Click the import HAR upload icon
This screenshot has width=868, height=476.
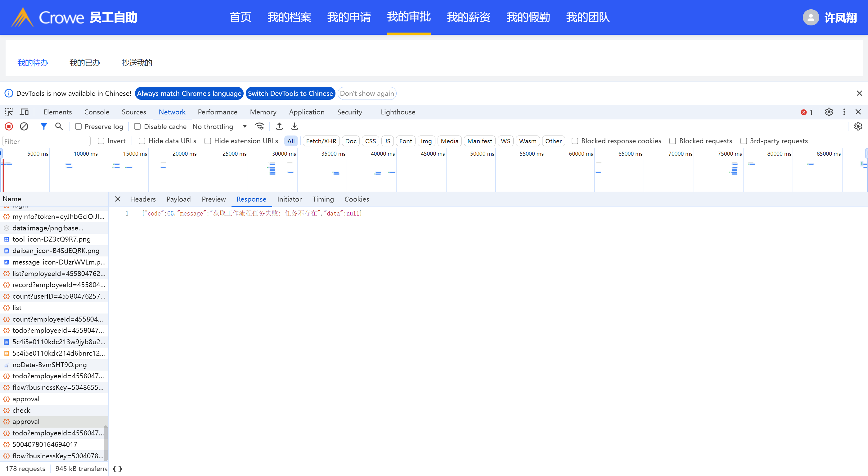pos(279,127)
